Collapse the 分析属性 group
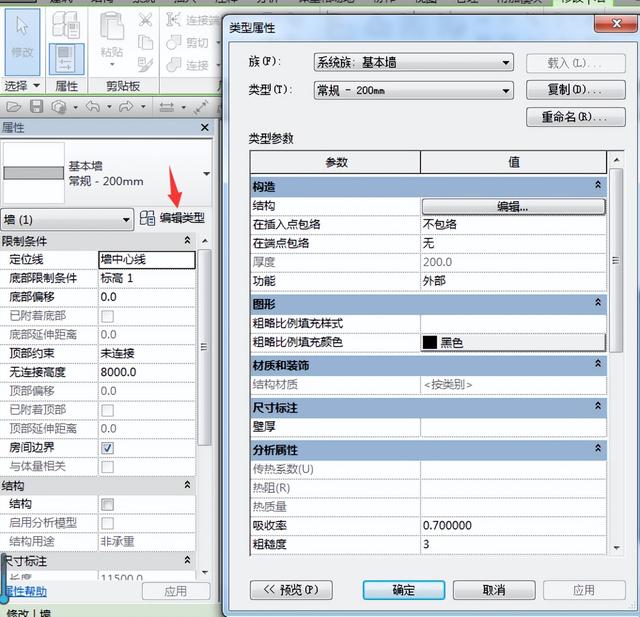The height and width of the screenshot is (617, 640). click(x=598, y=448)
